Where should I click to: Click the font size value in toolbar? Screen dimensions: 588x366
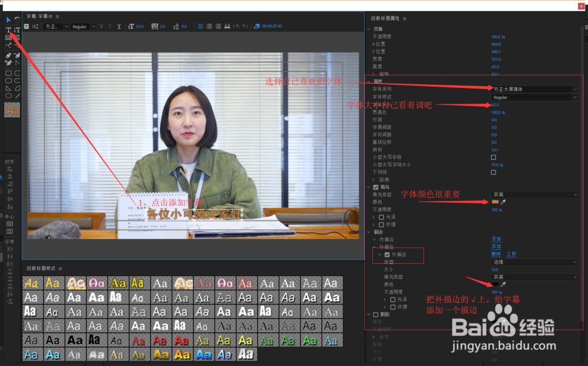[x=140, y=26]
